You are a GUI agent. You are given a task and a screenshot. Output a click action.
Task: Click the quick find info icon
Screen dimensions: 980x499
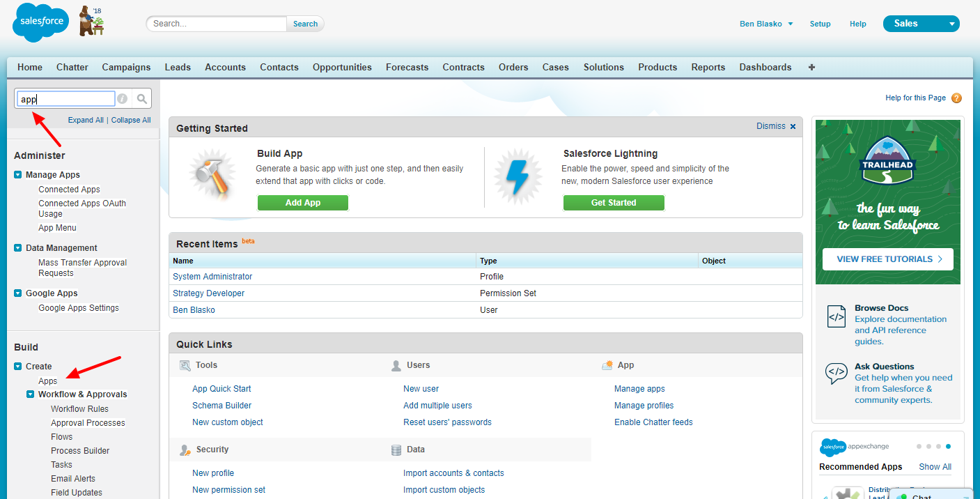click(122, 99)
